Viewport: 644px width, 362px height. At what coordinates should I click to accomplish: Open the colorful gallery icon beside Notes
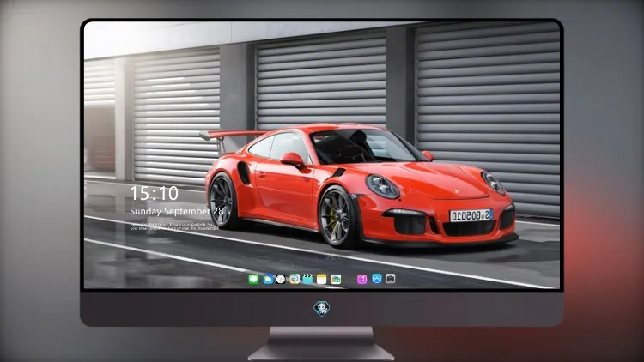tap(336, 280)
